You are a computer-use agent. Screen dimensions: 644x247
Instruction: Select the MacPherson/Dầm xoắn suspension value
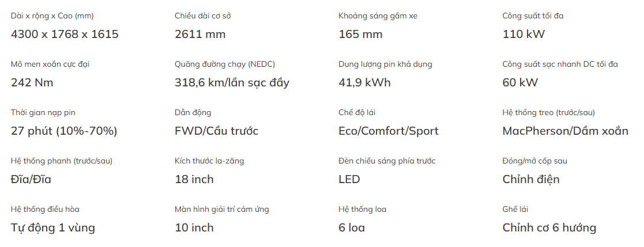click(565, 131)
